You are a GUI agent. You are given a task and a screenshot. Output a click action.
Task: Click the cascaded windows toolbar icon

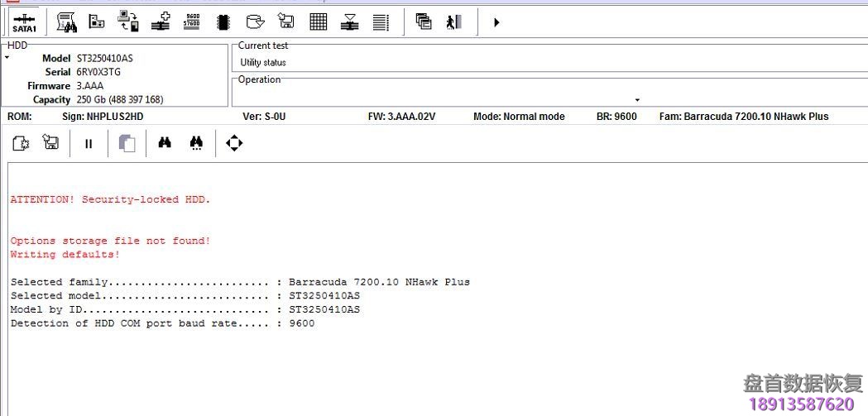[x=424, y=22]
